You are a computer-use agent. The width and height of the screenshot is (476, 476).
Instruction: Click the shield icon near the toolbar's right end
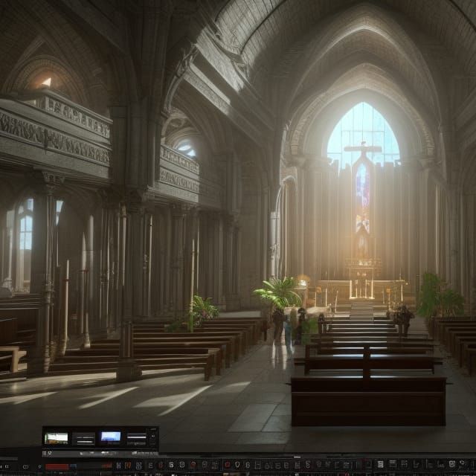pos(451,463)
